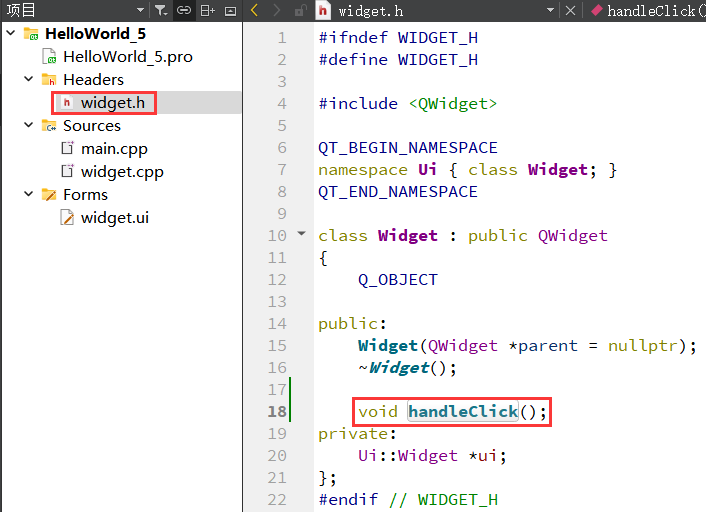Open widget.cpp in the project tree

click(x=122, y=172)
